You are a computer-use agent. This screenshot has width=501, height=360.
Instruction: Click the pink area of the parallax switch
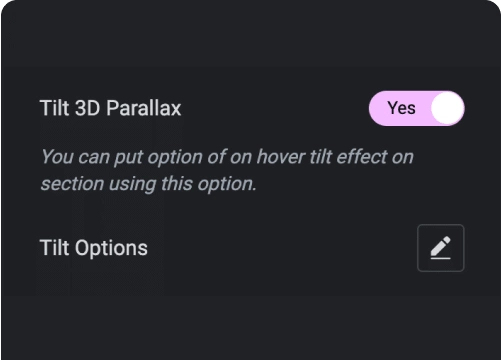400,108
